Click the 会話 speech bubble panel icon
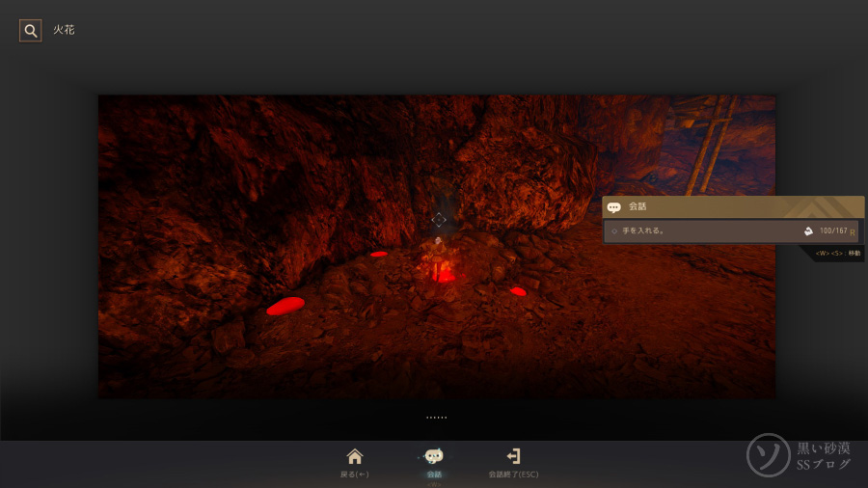The image size is (868, 488). pyautogui.click(x=614, y=207)
